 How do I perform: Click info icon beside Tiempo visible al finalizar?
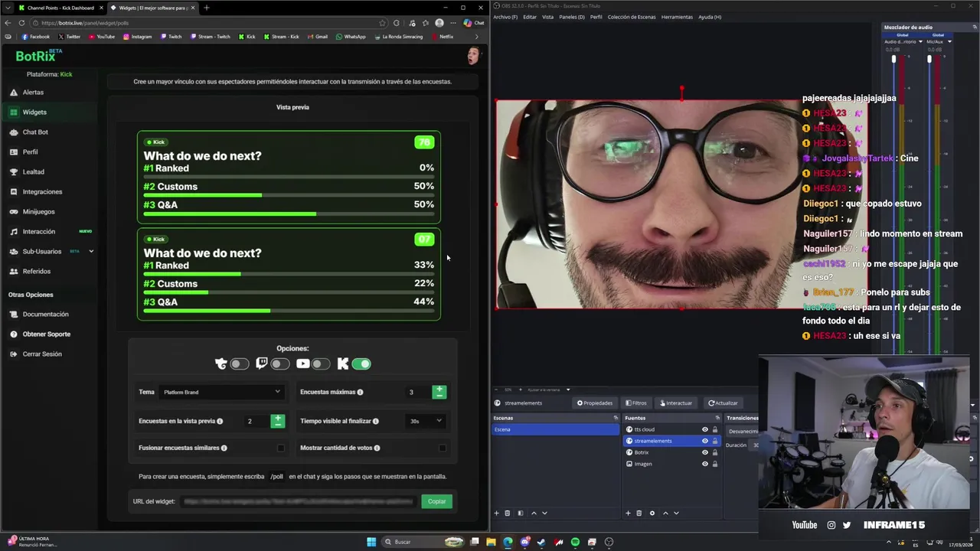[x=375, y=421]
